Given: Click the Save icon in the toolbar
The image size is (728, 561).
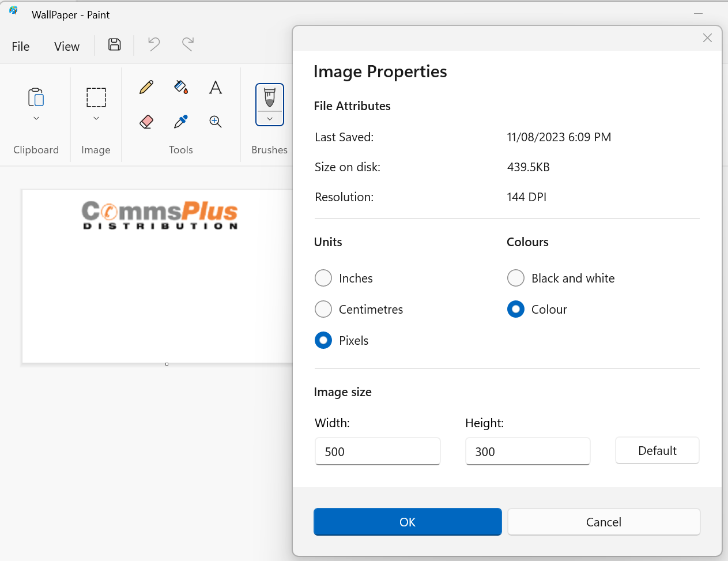Looking at the screenshot, I should [115, 44].
